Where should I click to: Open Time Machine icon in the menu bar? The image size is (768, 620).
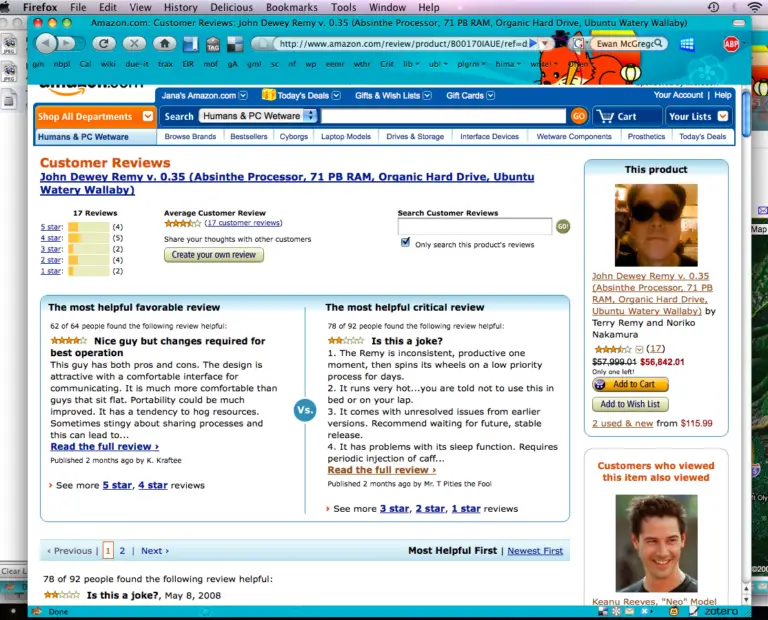point(714,7)
